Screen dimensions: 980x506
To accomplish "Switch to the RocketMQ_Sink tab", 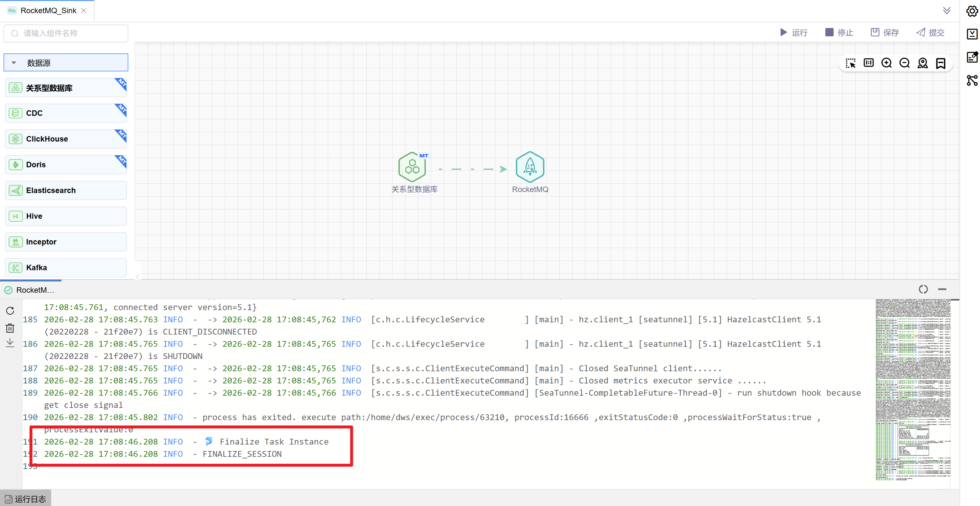I will pos(48,11).
